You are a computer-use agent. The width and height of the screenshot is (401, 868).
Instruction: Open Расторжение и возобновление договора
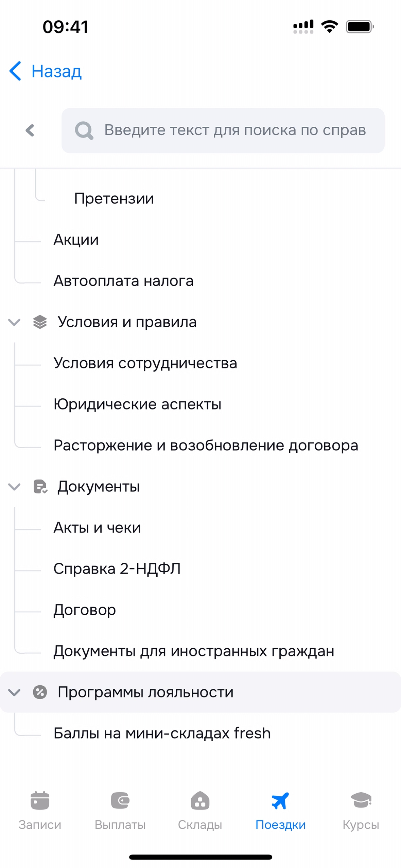(206, 445)
